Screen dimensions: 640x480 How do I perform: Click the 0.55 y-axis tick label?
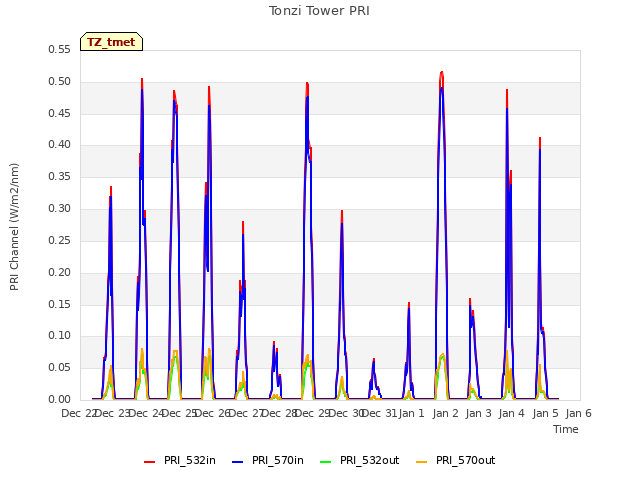[59, 49]
